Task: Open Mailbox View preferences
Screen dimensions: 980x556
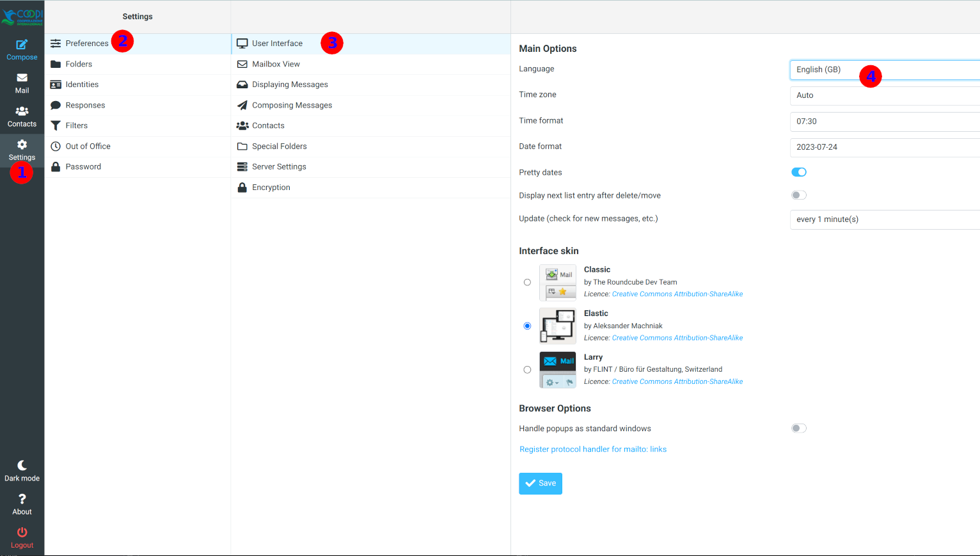Action: [276, 64]
